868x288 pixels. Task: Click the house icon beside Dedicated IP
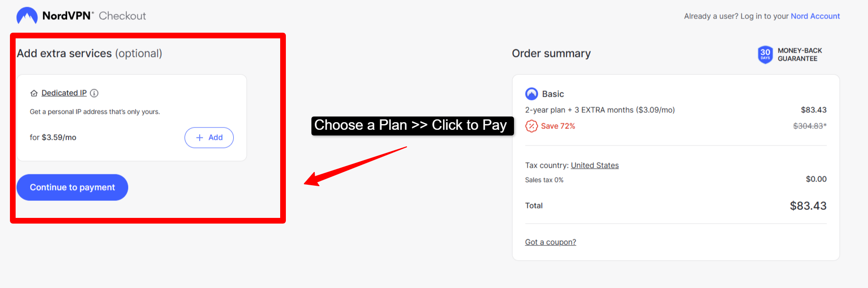[x=34, y=93]
